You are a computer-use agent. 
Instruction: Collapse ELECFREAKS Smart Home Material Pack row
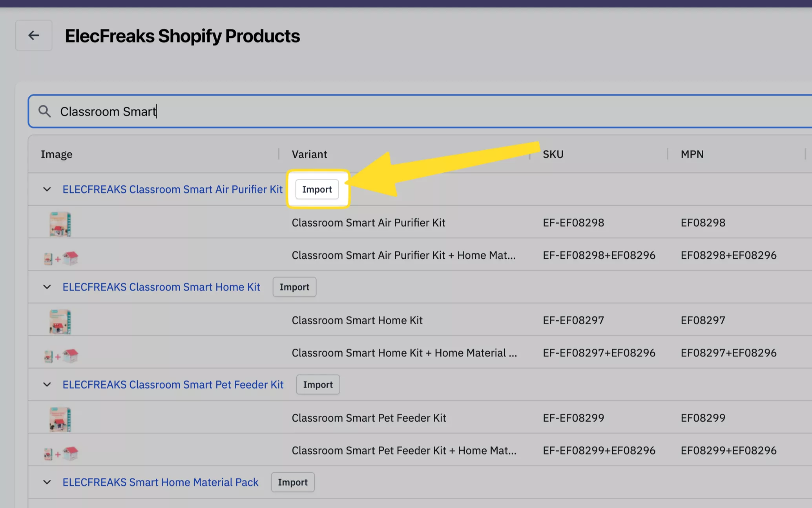click(x=47, y=482)
